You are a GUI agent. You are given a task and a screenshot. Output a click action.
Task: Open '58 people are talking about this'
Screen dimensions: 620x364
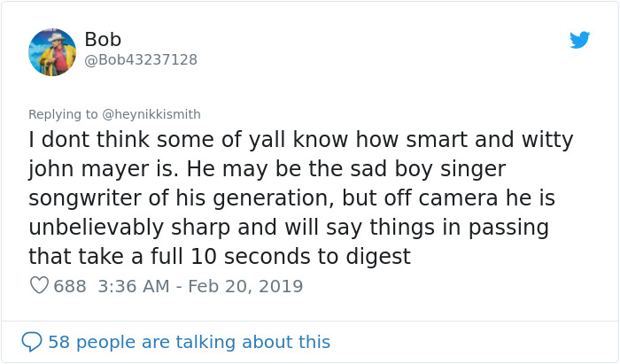[189, 342]
